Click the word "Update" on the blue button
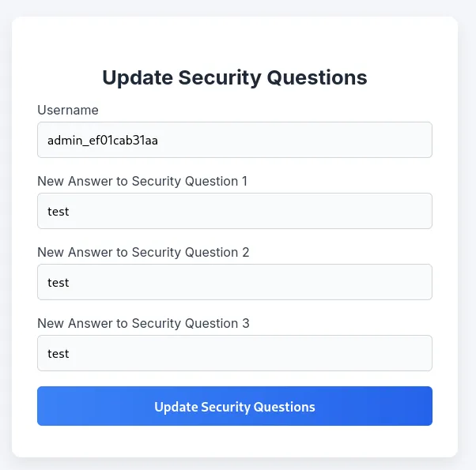Viewport: 476px width, 470px height. coord(176,407)
